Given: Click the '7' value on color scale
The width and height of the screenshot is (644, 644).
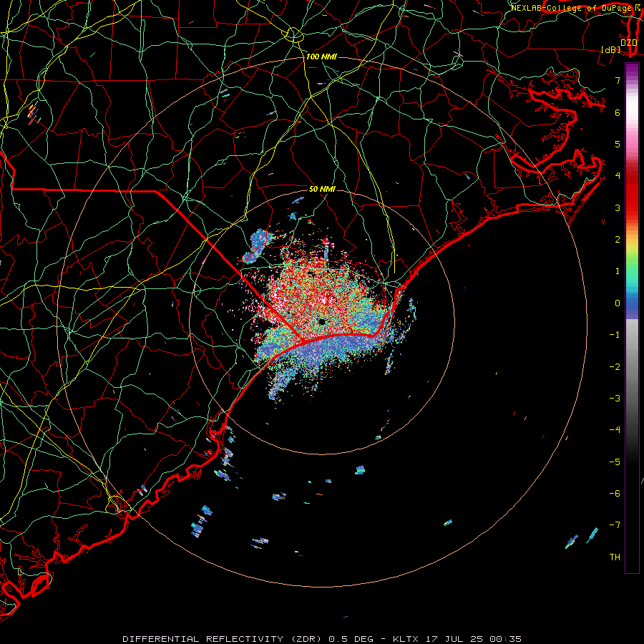Looking at the screenshot, I should (x=618, y=80).
